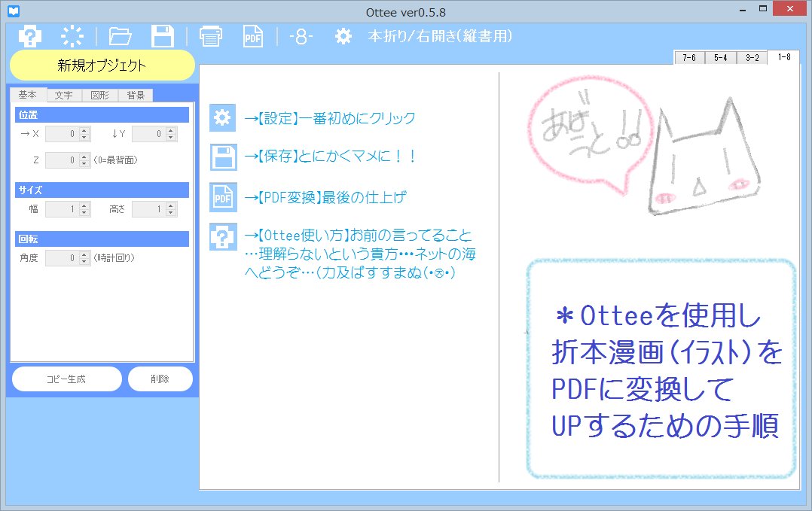Minimize the Ottee window
Screen dimensions: 812x511
[x=743, y=9]
